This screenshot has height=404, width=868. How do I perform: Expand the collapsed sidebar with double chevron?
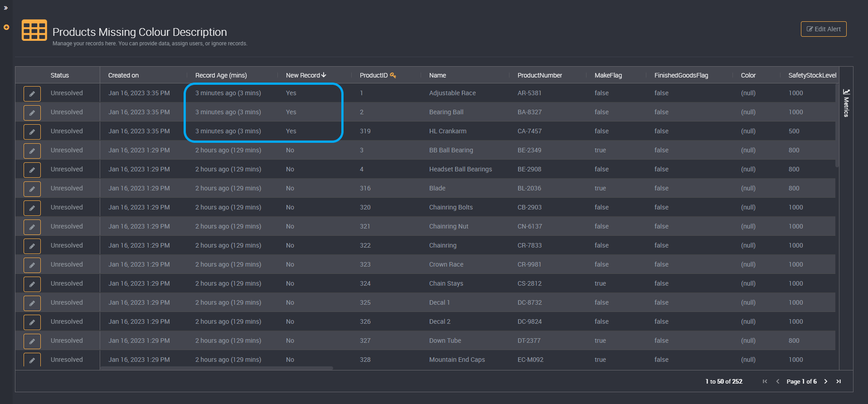6,8
